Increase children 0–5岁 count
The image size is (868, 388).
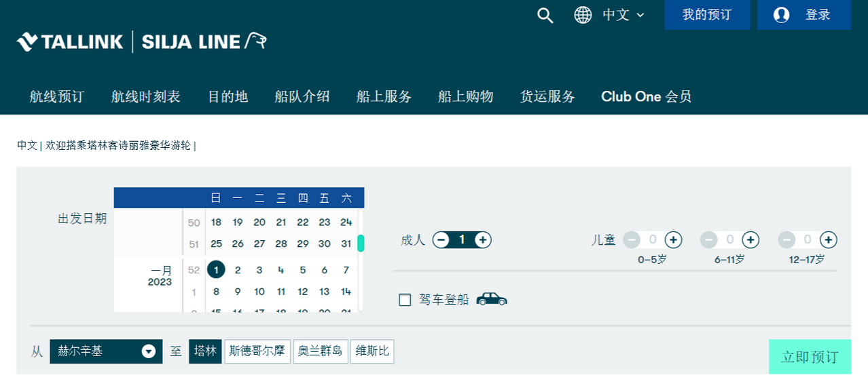tap(673, 239)
